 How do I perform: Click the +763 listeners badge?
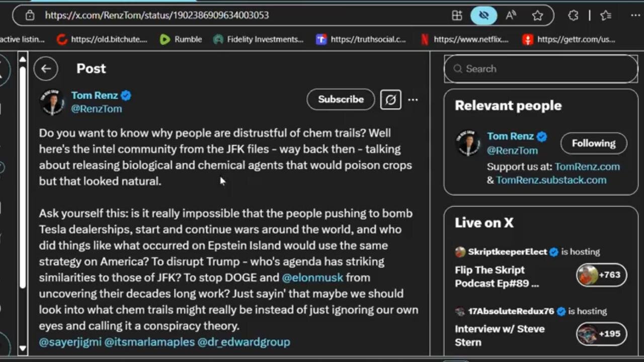pyautogui.click(x=602, y=275)
